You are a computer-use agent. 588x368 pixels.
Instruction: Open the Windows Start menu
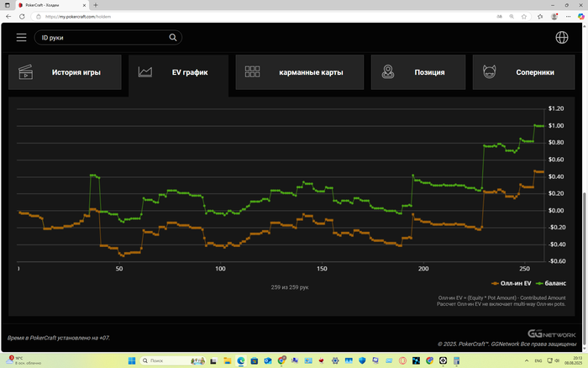(x=132, y=361)
